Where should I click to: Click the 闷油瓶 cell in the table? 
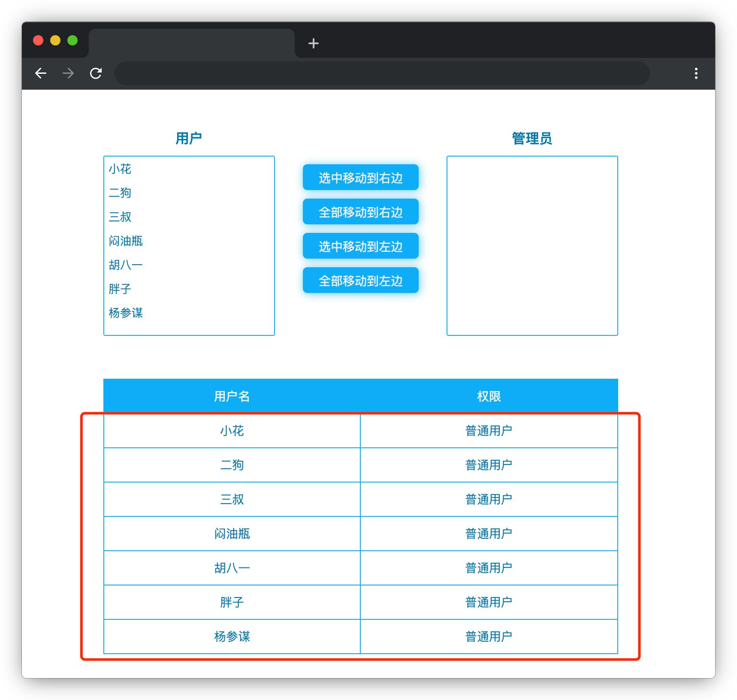232,534
